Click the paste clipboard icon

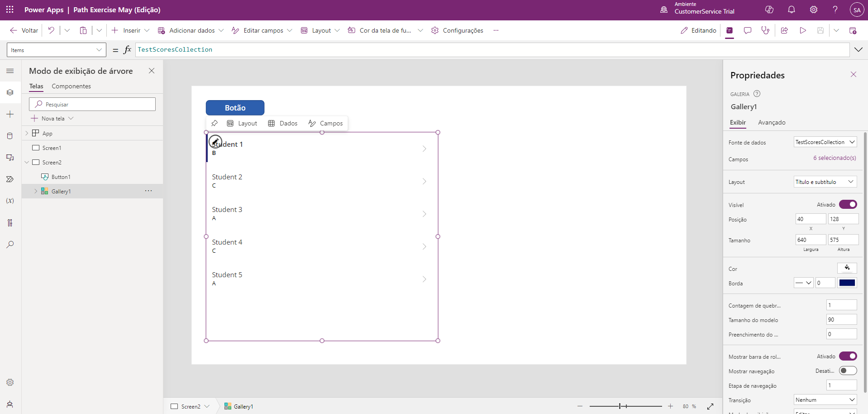point(83,30)
